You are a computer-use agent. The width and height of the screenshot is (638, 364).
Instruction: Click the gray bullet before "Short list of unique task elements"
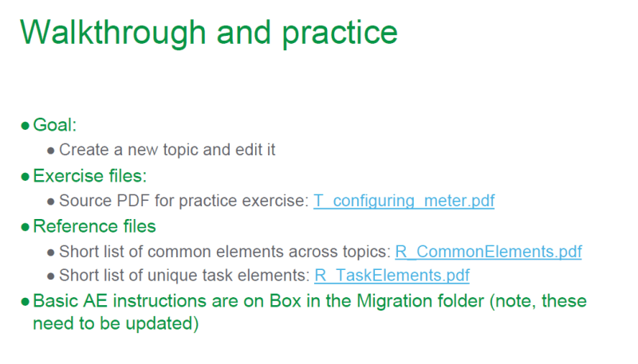(x=52, y=276)
